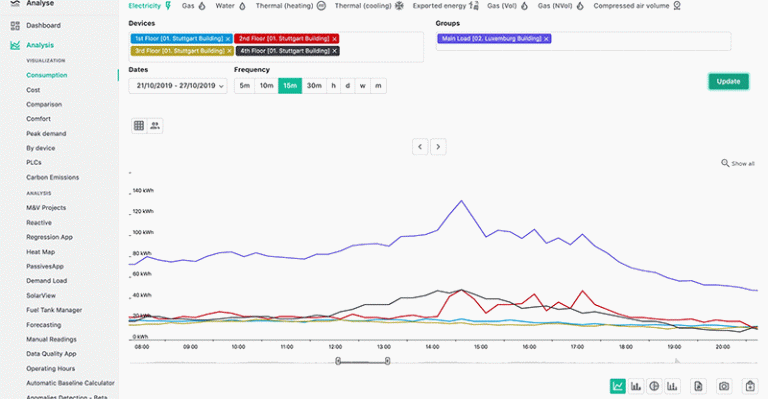Remove 3rd Floor device tag
The width and height of the screenshot is (768, 399).
pyautogui.click(x=229, y=51)
